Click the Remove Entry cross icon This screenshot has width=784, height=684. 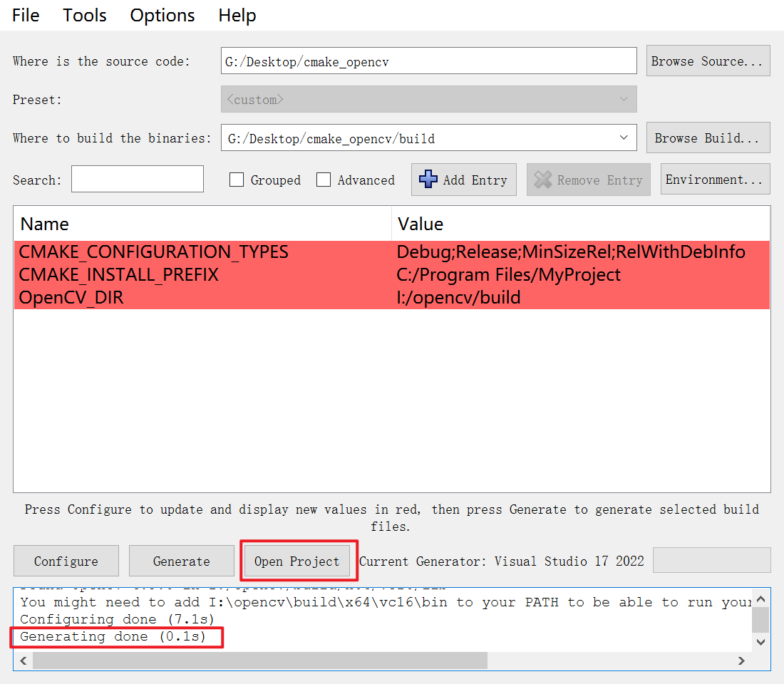tap(543, 180)
